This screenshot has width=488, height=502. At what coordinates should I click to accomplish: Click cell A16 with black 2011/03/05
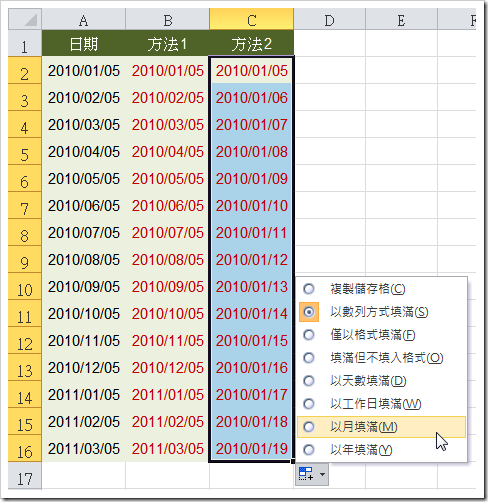84,448
